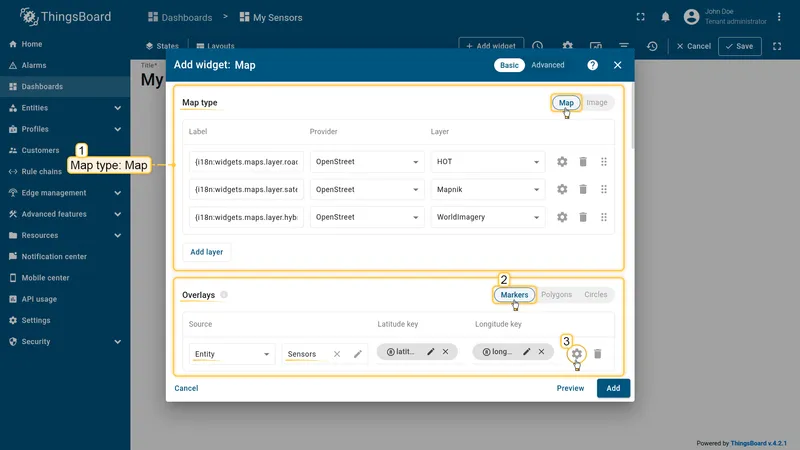800x450 pixels.
Task: Select Circles overlay type
Action: tap(595, 294)
